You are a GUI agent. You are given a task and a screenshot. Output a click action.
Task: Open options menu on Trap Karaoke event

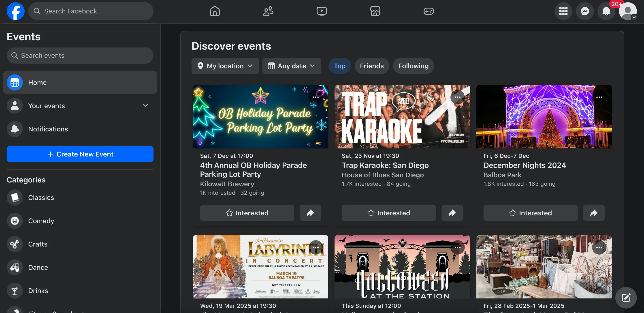click(458, 97)
